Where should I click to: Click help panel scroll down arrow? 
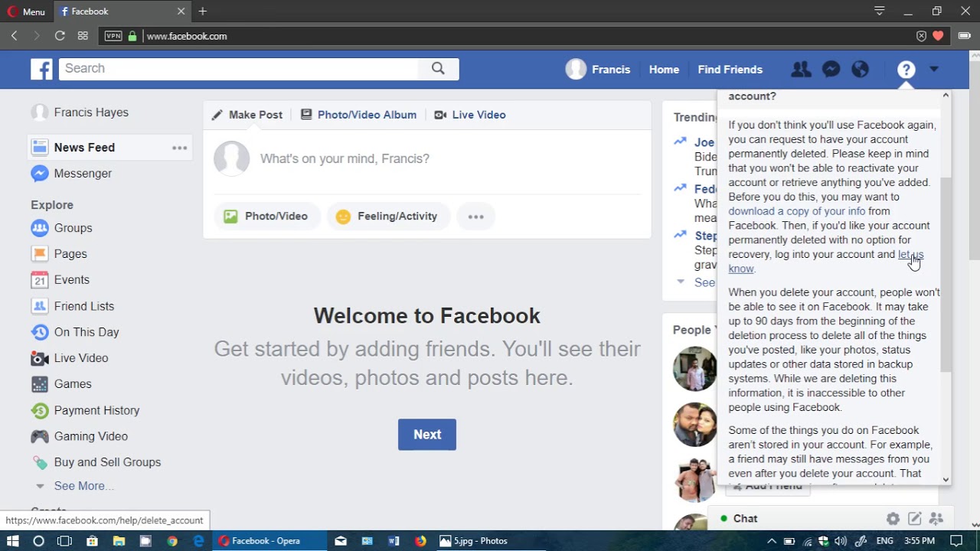pos(946,480)
